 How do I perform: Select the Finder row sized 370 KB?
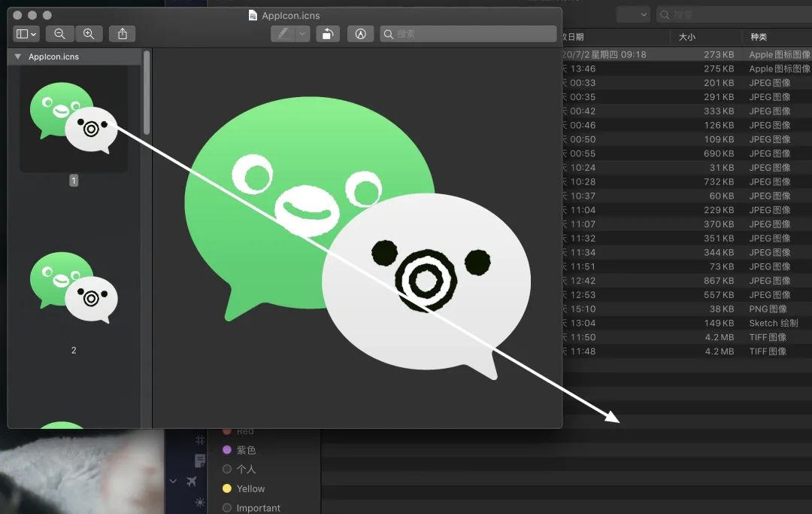pyautogui.click(x=687, y=224)
